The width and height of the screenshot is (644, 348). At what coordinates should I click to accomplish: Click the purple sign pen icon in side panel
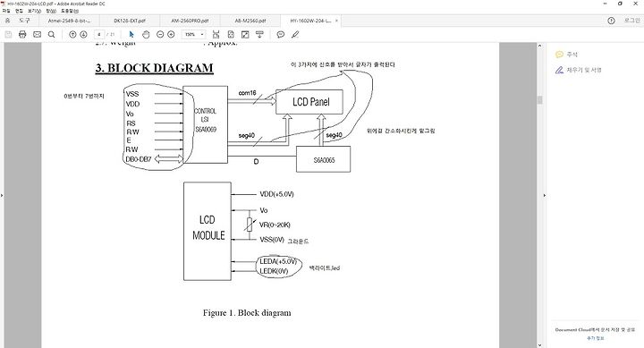[x=559, y=70]
